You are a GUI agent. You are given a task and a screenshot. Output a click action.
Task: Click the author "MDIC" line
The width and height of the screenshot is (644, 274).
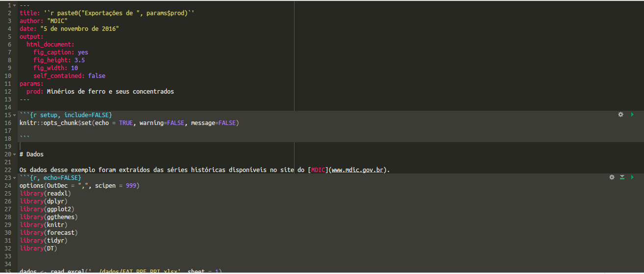[44, 21]
